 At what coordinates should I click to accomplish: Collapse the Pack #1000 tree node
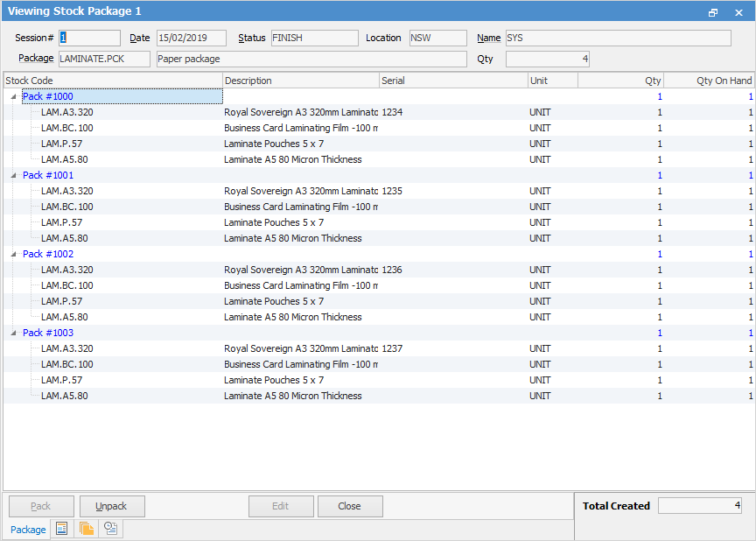click(13, 96)
